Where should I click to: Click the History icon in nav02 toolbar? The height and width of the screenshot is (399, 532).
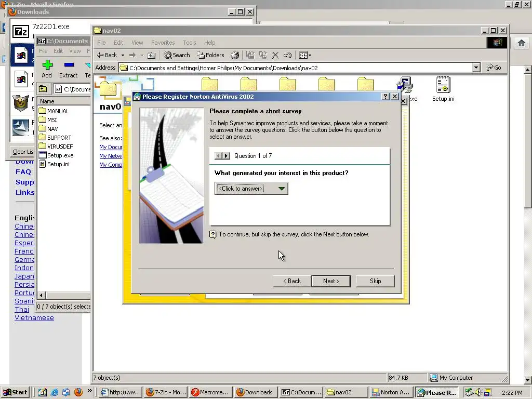pyautogui.click(x=235, y=55)
